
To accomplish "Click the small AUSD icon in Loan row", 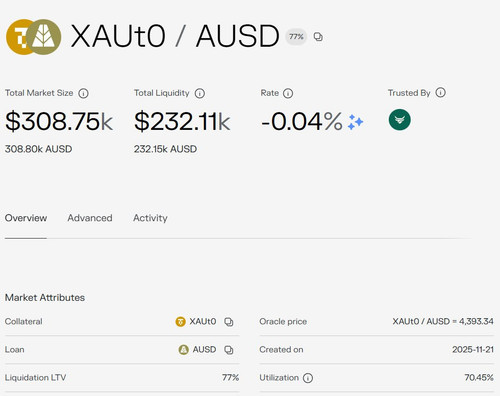I will (183, 350).
